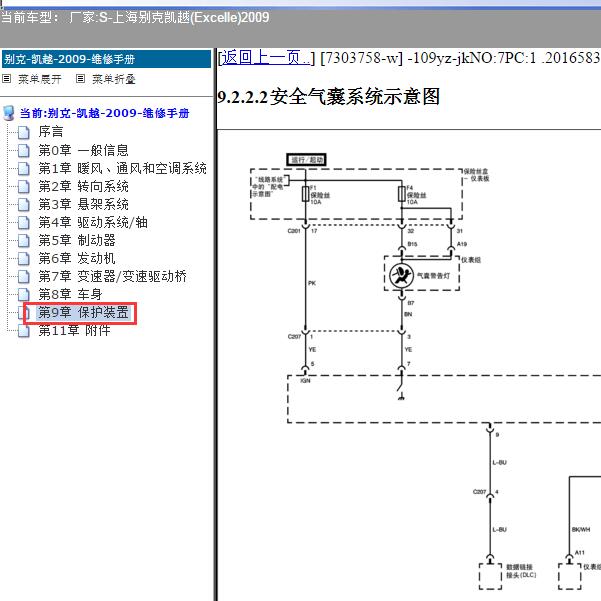
Task: Click the heading 9.2.2.2安全气囊系统示意图
Action: click(328, 97)
